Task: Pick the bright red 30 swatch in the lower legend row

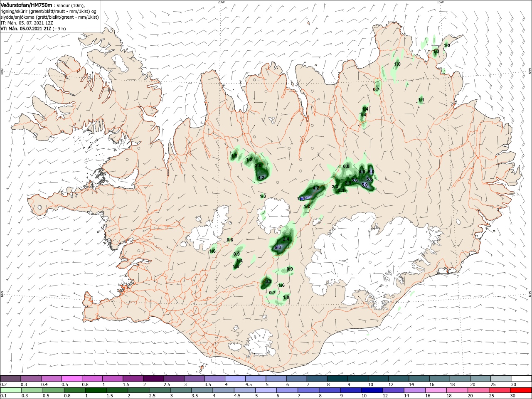Action: coord(521,391)
